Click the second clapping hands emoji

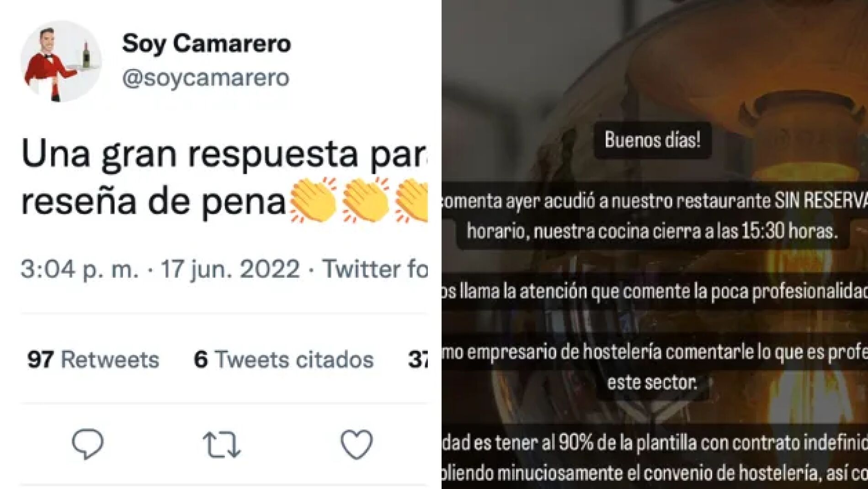click(x=366, y=200)
